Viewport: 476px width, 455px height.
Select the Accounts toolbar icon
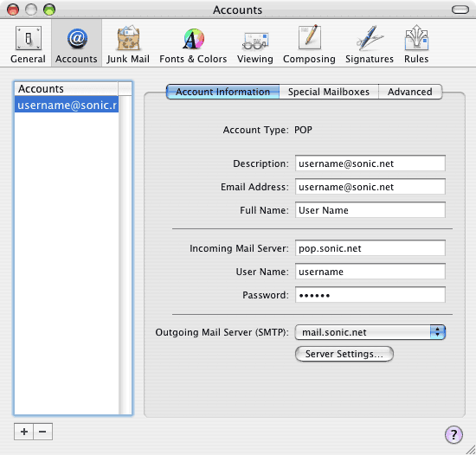76,44
